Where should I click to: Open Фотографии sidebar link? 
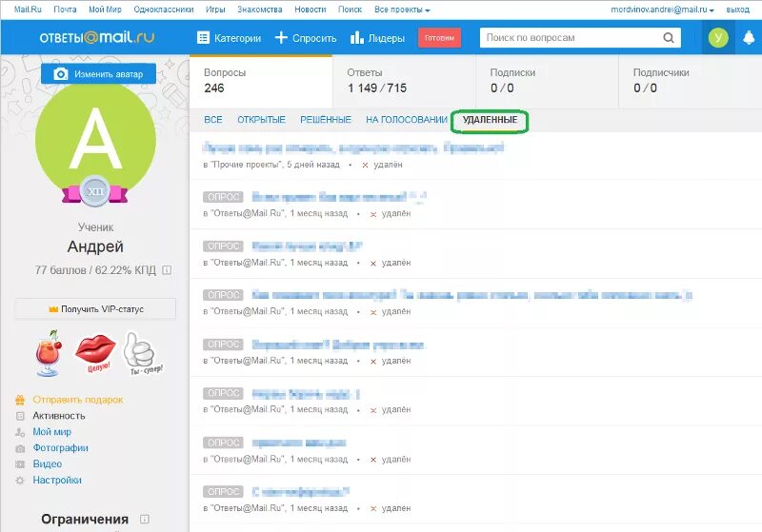point(61,447)
